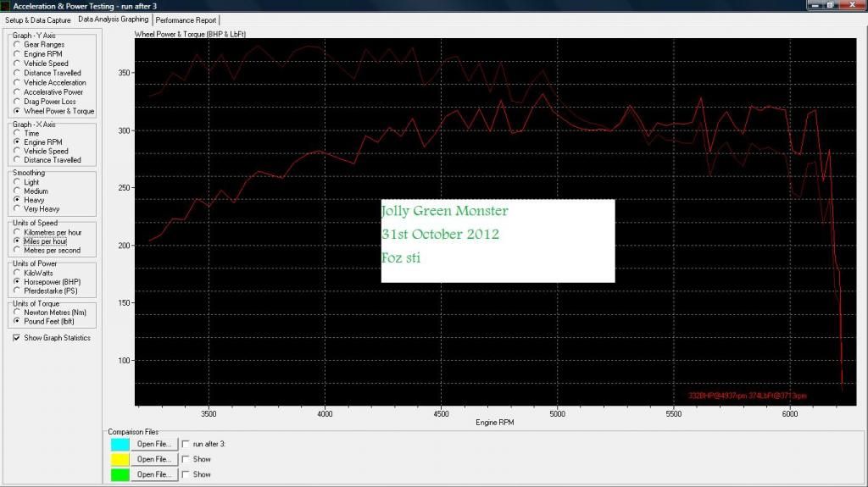The image size is (868, 487).
Task: Set the X axis to Time
Action: (18, 134)
